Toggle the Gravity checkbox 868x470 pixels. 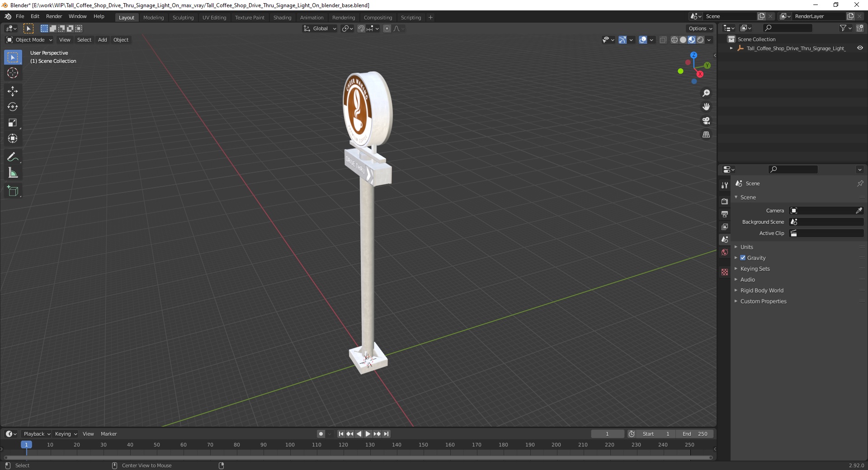click(743, 258)
